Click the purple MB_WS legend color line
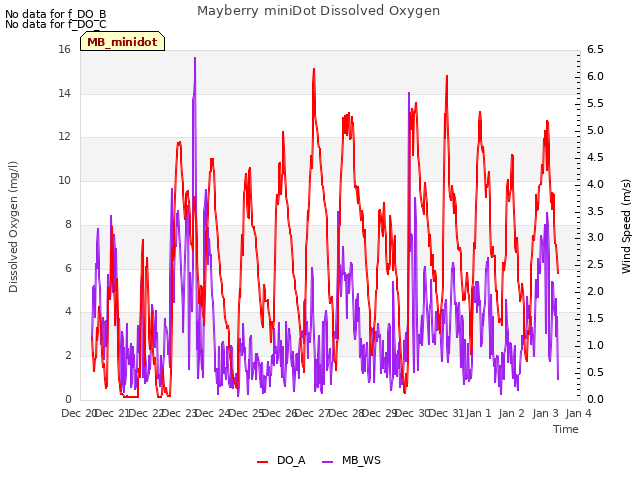This screenshot has height=480, width=640. pos(328,462)
